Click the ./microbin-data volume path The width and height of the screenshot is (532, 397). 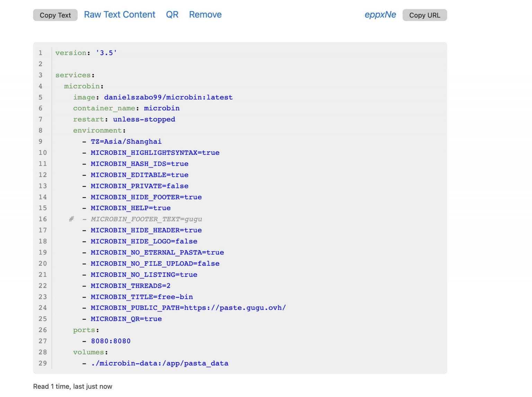(x=160, y=363)
